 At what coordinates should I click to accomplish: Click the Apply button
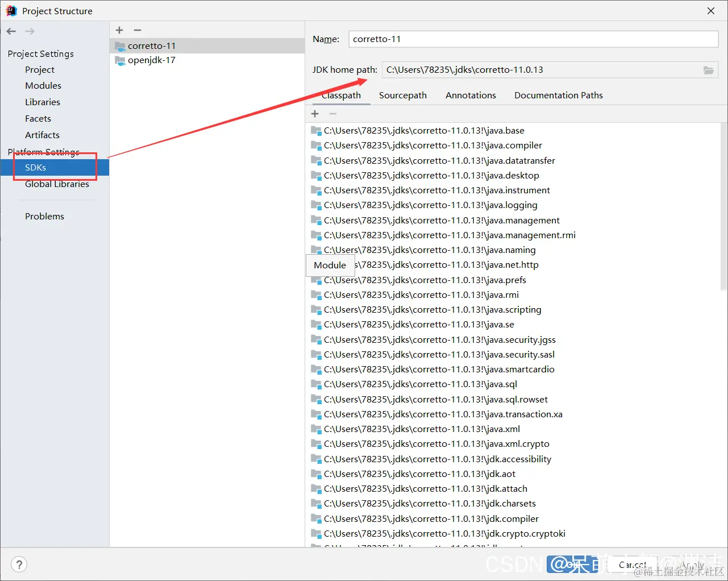(x=692, y=565)
